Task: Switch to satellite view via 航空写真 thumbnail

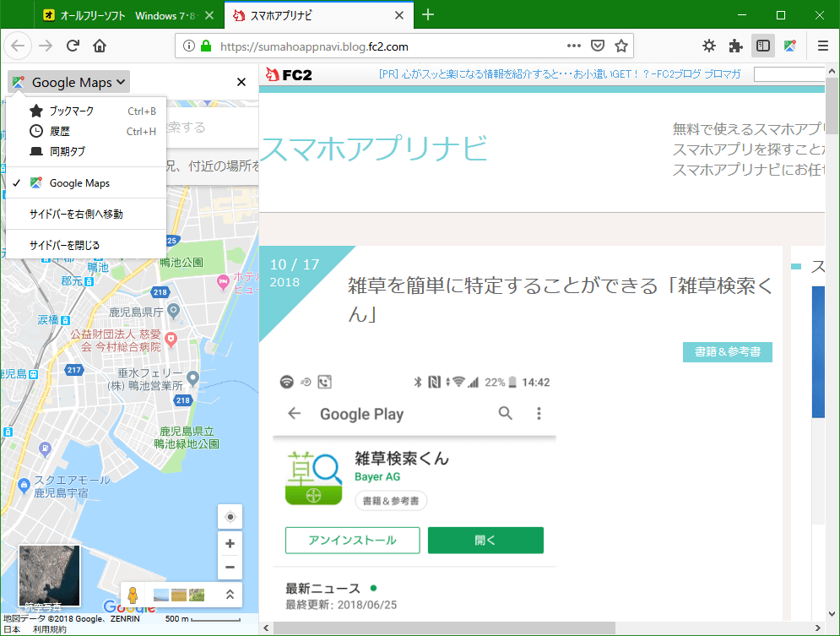Action: 48,575
